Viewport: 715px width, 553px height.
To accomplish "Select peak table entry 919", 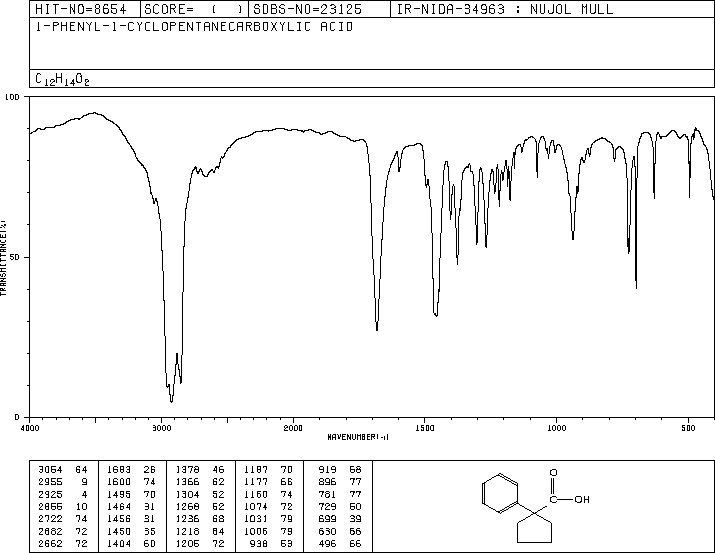I will point(340,470).
